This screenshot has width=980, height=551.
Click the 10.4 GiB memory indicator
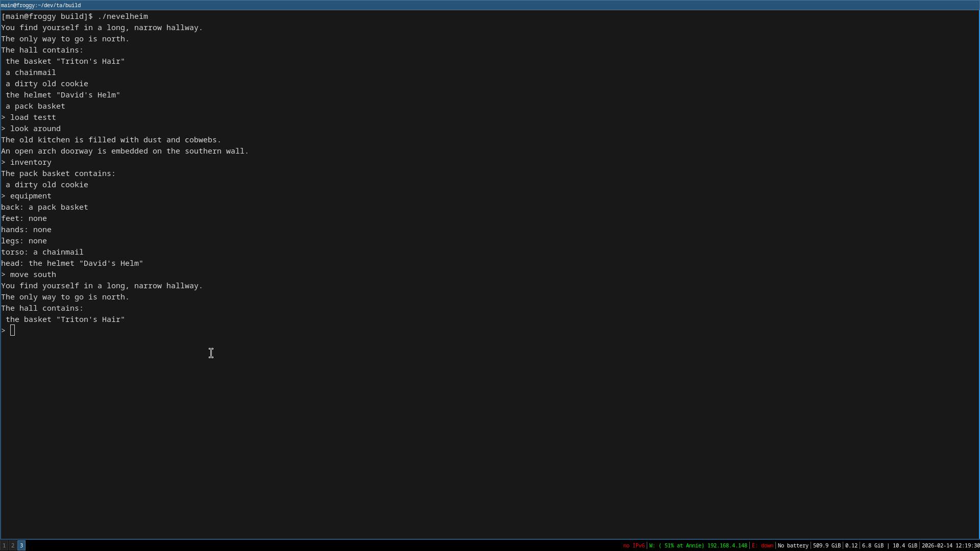tap(904, 546)
